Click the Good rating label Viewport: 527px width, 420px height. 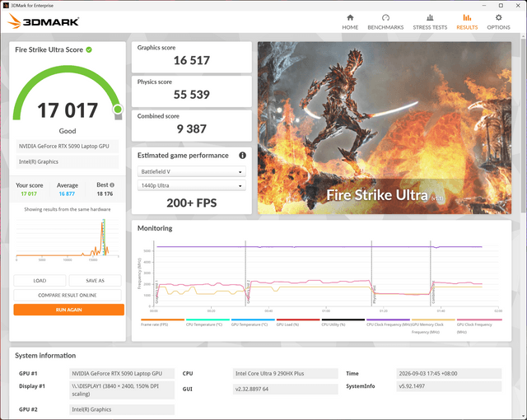(68, 131)
